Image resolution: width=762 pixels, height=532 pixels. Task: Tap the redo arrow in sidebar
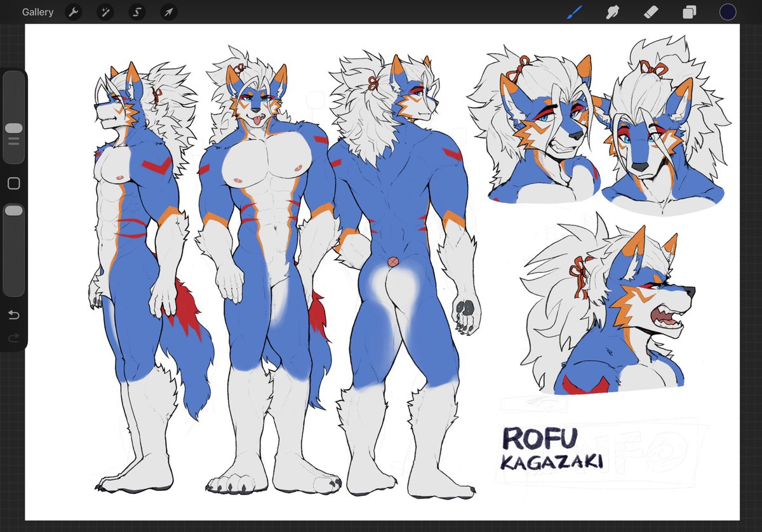[x=13, y=338]
